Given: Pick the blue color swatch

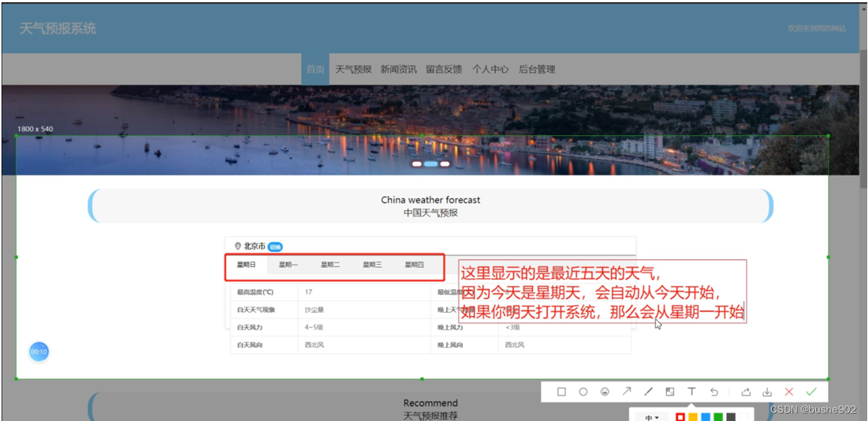Looking at the screenshot, I should point(706,417).
